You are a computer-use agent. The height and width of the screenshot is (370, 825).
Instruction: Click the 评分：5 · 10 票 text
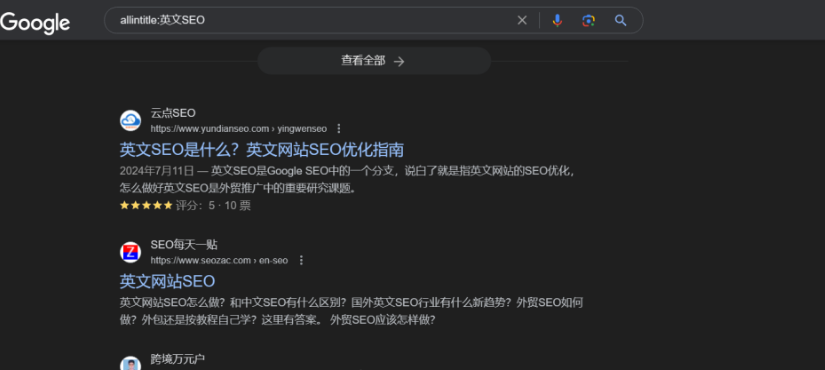(x=213, y=205)
